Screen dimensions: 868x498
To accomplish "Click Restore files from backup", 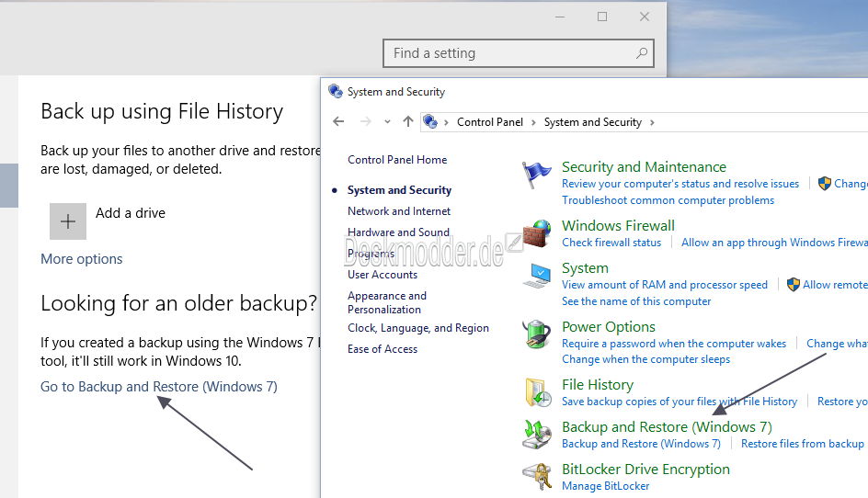I will (802, 443).
